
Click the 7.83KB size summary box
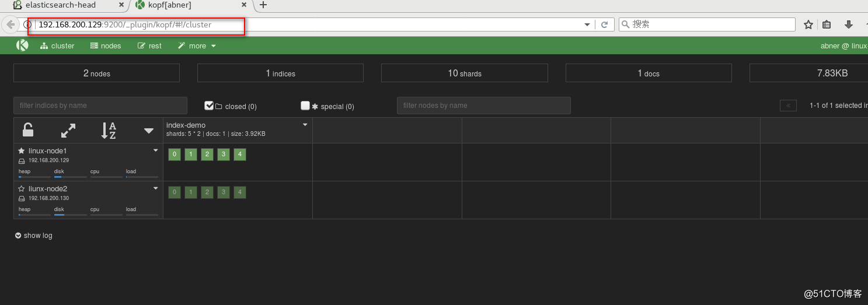[808, 73]
